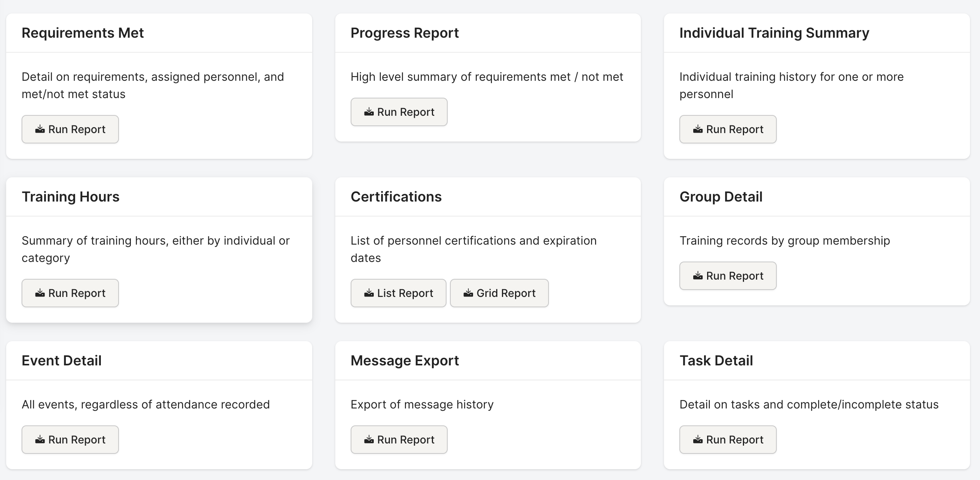Click 'Individual training history' description text
Image resolution: width=980 pixels, height=480 pixels.
coord(791,85)
